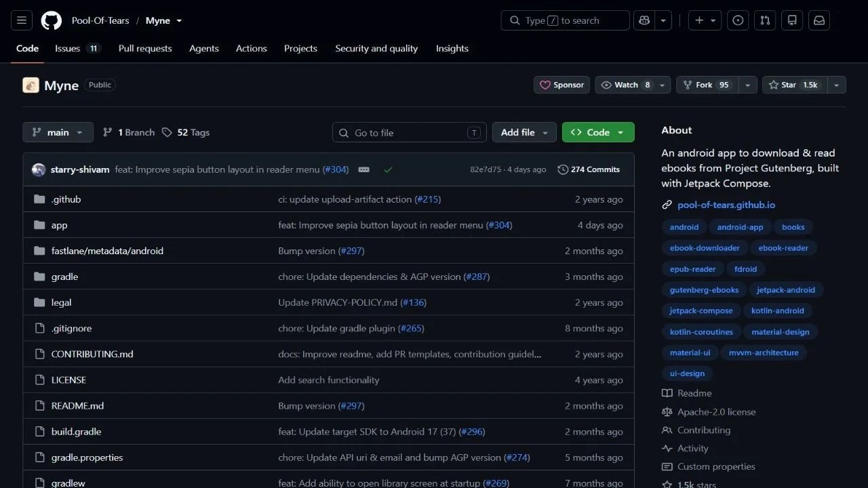The width and height of the screenshot is (868, 488).
Task: Open the notifications inbox icon
Action: [819, 20]
